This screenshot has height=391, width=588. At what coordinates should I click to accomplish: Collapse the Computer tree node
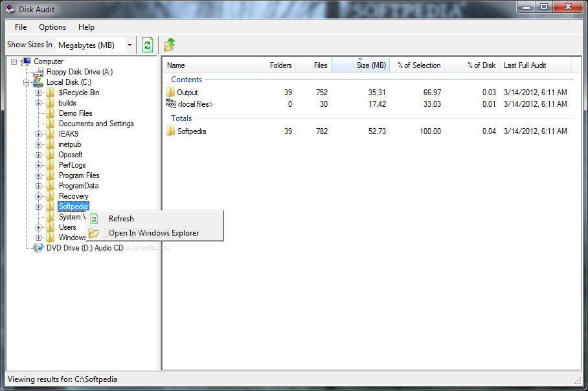click(14, 61)
